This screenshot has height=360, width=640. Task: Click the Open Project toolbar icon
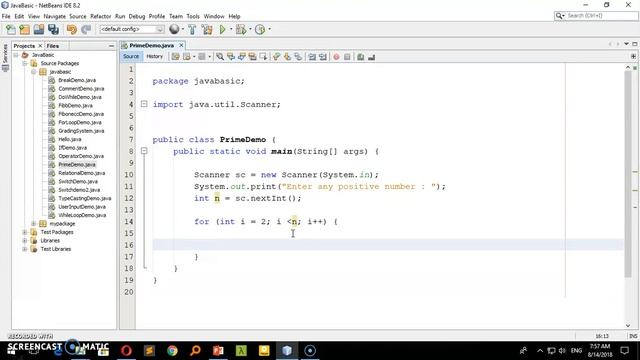(39, 29)
